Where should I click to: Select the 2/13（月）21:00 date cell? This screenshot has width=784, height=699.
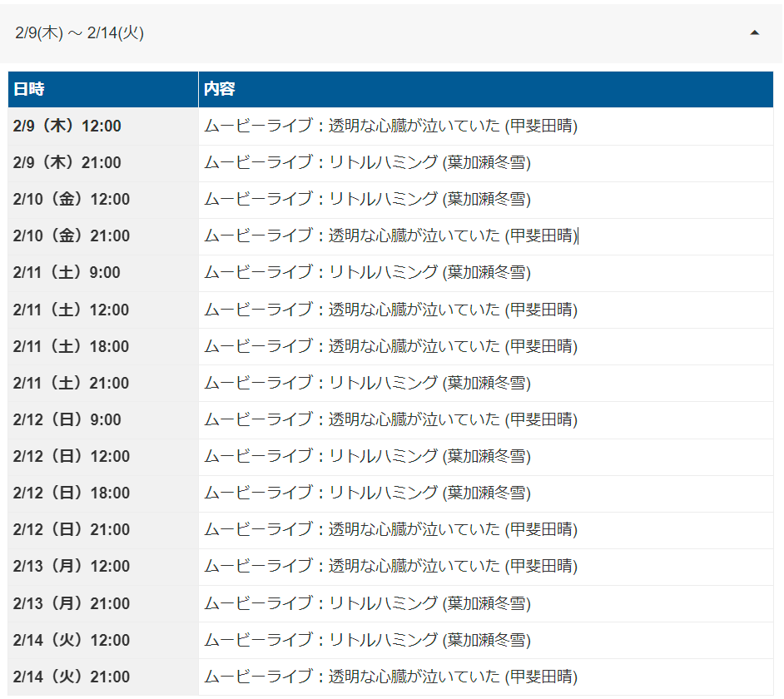103,604
